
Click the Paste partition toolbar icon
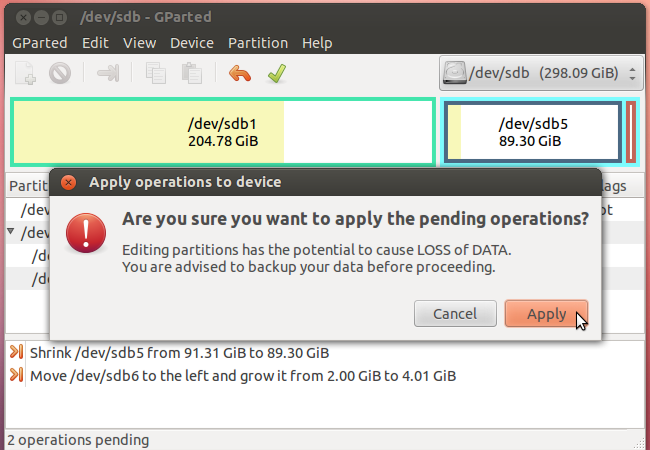click(190, 73)
